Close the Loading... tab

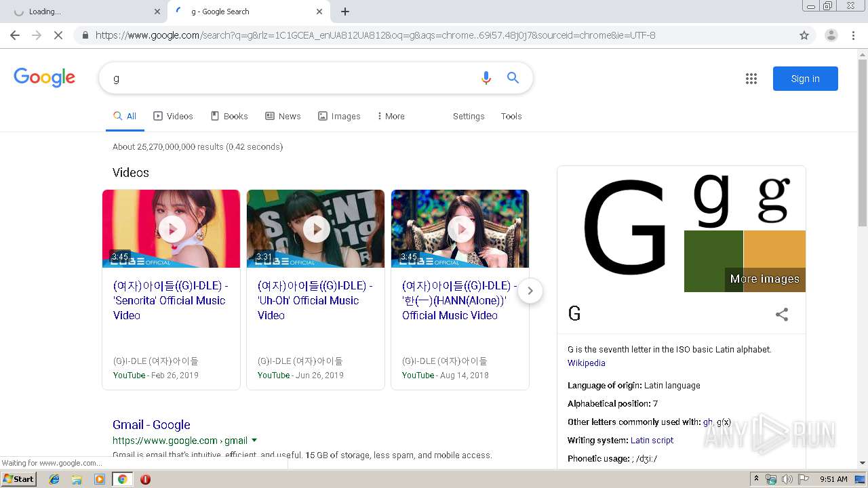click(x=157, y=12)
